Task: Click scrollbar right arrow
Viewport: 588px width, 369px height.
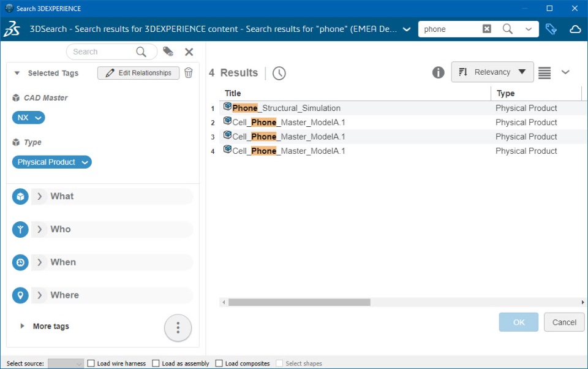Action: click(x=582, y=302)
